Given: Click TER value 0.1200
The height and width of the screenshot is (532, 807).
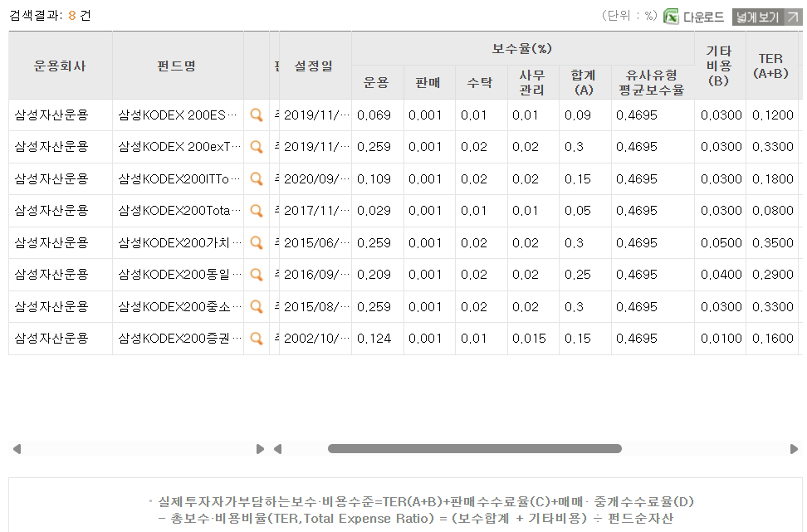Looking at the screenshot, I should [x=773, y=115].
